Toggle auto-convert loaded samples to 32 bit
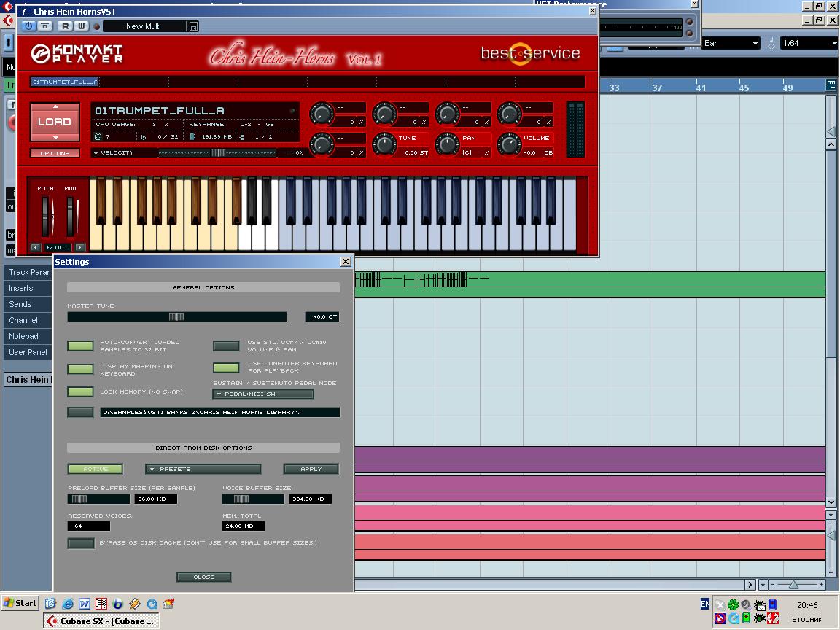 click(80, 346)
